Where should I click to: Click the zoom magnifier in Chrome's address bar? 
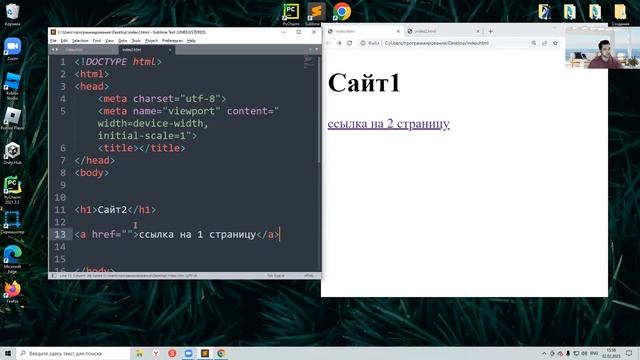[x=533, y=43]
